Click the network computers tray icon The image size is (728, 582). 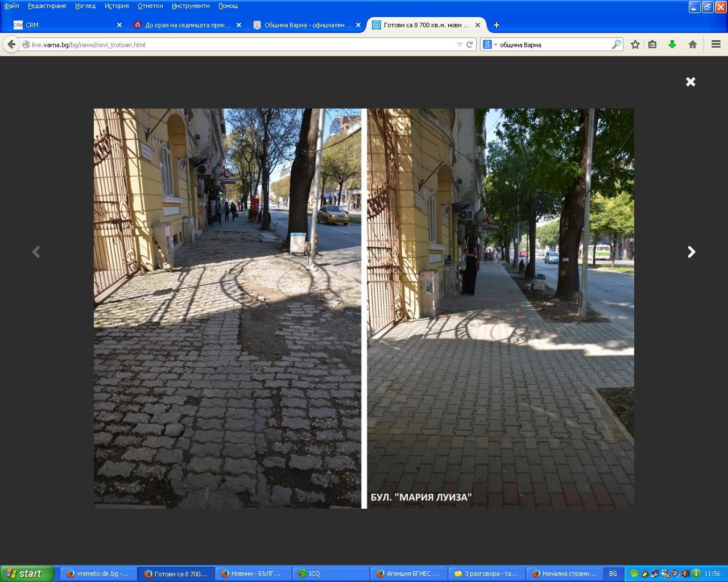[655, 573]
